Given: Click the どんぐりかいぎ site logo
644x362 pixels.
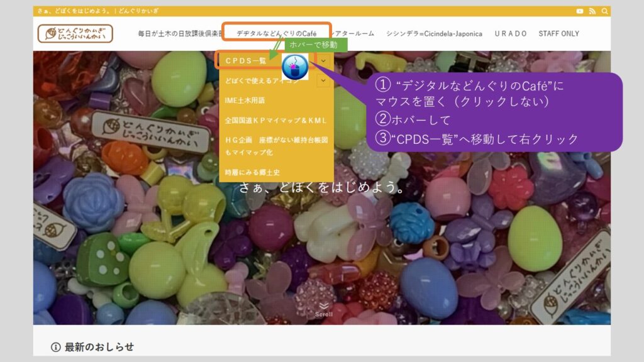Looking at the screenshot, I should (x=75, y=33).
